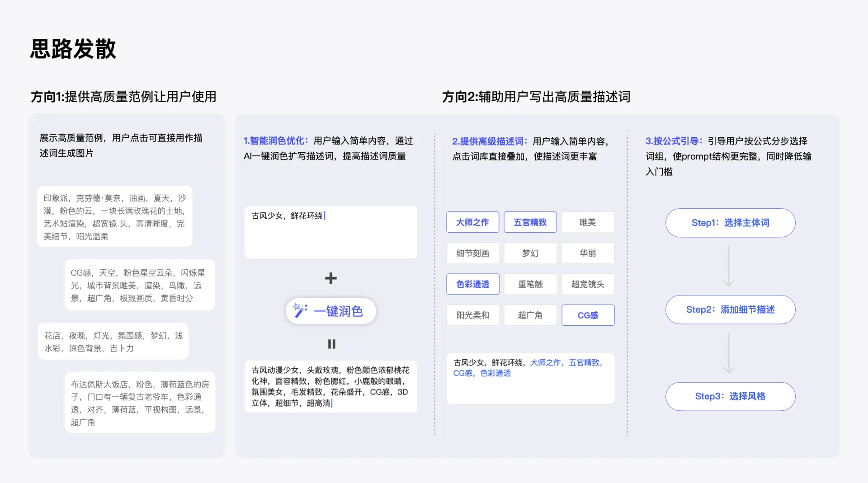The image size is (868, 483).
Task: Select the Step1 选择主体词 button
Action: click(730, 223)
